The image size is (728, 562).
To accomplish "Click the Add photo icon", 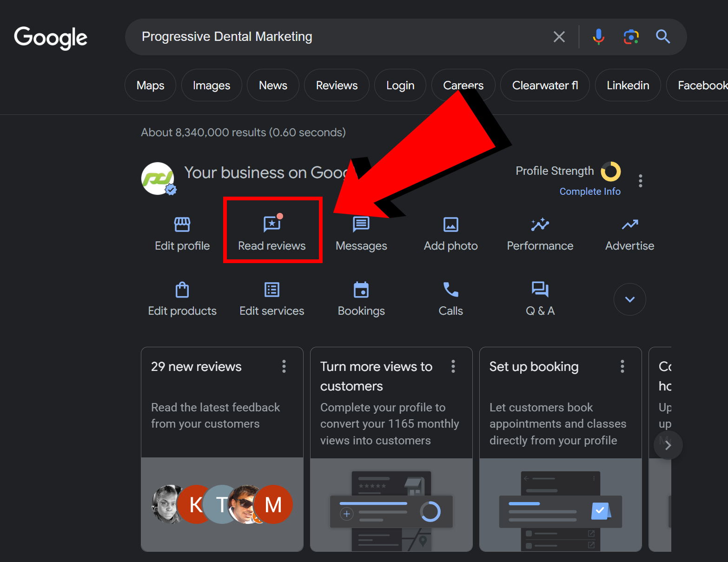I will pyautogui.click(x=450, y=224).
